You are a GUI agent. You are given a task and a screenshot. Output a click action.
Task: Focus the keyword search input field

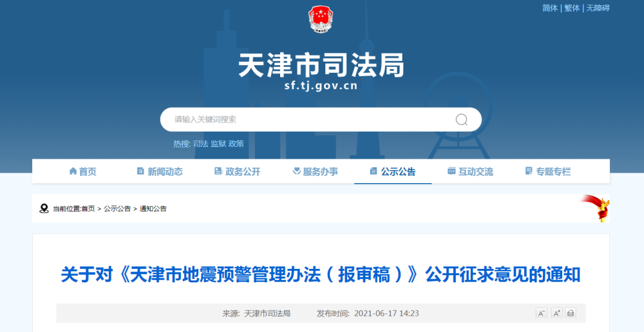pos(309,120)
